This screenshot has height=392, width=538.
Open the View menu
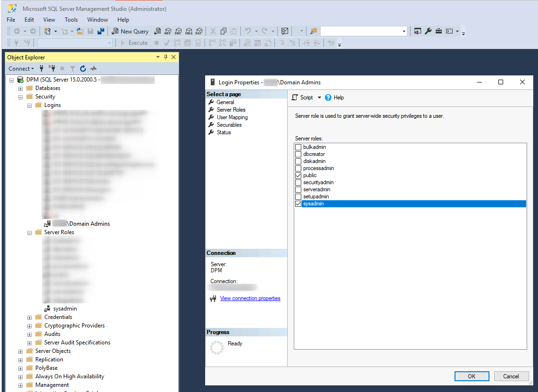pyautogui.click(x=49, y=19)
